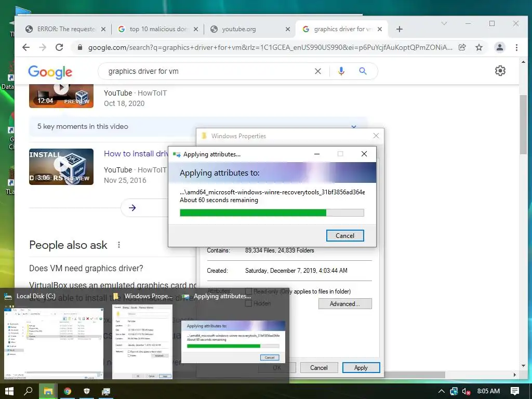Switch to the ERROR: The requested tab
Image resolution: width=532 pixels, height=399 pixels.
(65, 29)
